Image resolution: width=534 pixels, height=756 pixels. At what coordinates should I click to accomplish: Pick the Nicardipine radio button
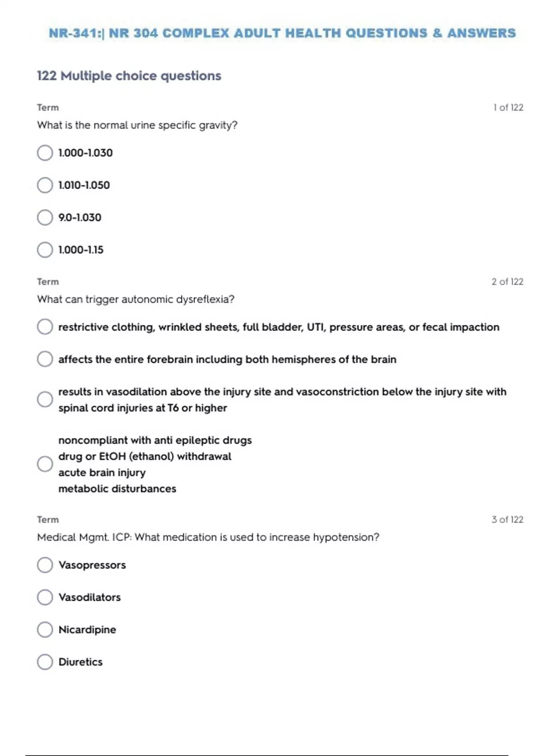click(x=45, y=630)
